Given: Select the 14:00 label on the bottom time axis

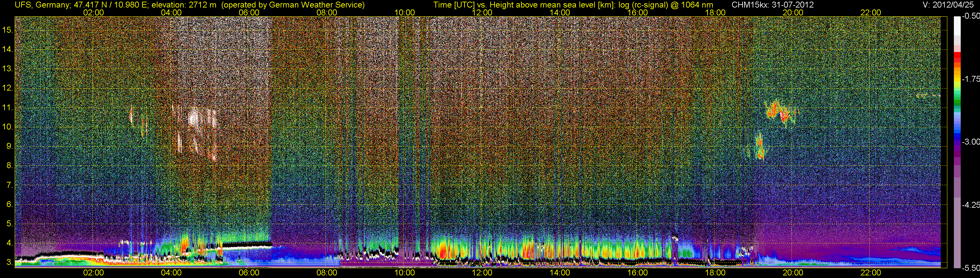Looking at the screenshot, I should tap(560, 273).
